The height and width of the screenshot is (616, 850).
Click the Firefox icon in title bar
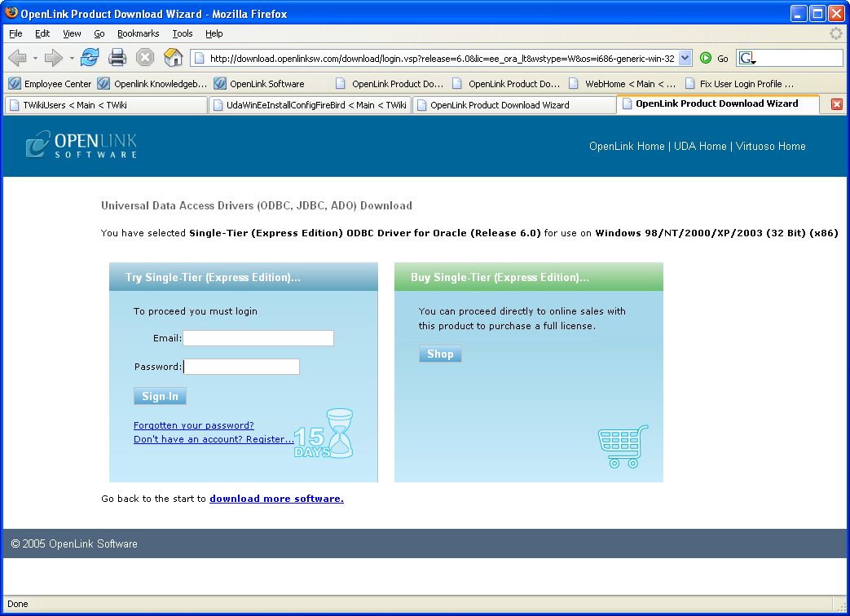click(11, 13)
